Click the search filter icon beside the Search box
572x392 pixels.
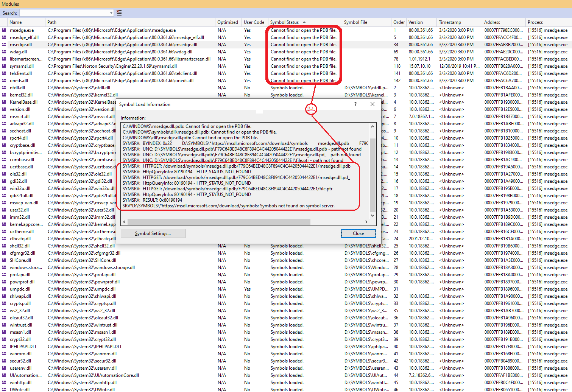118,12
